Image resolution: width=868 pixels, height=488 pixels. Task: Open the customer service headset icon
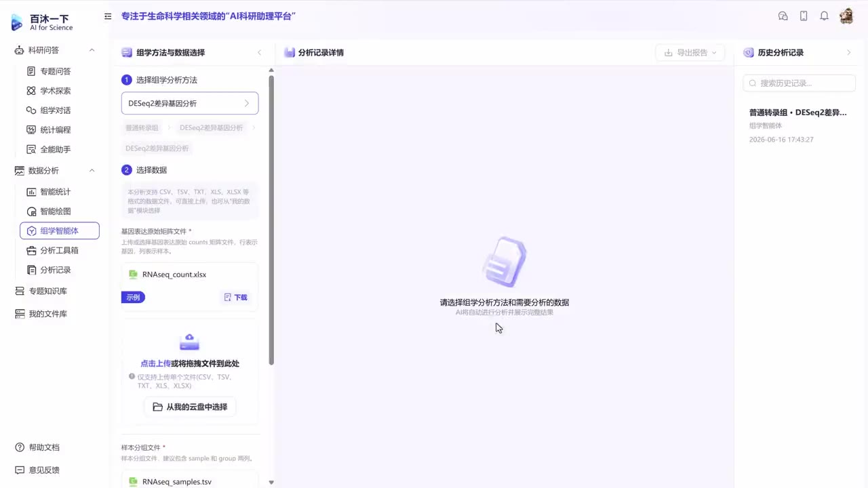coord(783,16)
